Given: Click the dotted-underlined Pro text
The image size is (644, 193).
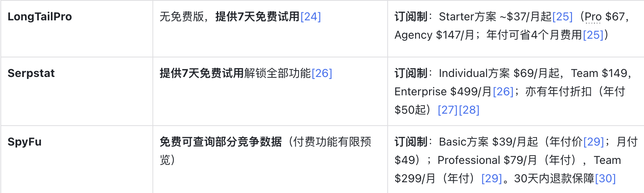Looking at the screenshot, I should click(x=593, y=17).
